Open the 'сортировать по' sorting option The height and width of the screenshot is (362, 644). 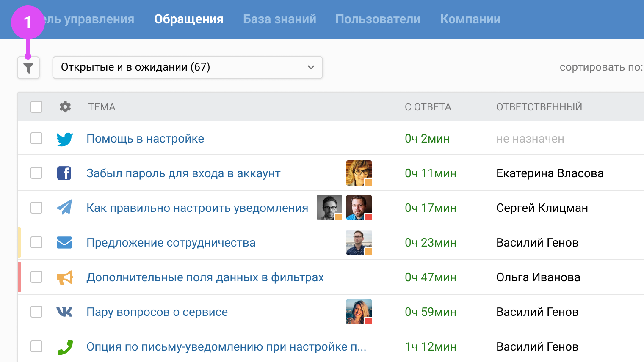pos(601,67)
